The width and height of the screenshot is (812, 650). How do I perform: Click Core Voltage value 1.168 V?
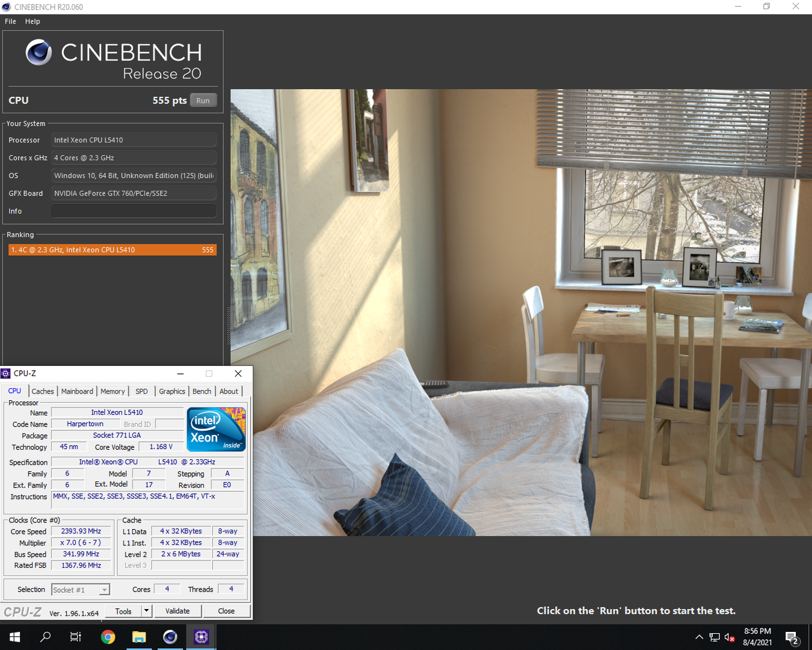(161, 447)
